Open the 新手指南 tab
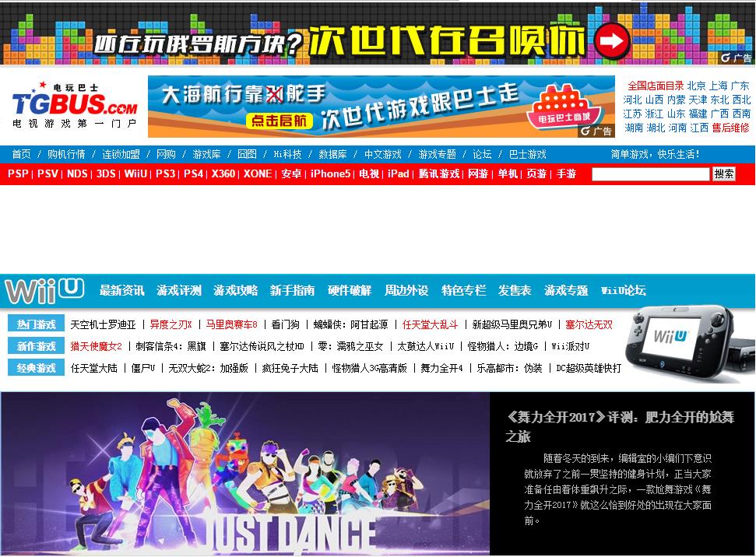 point(292,290)
